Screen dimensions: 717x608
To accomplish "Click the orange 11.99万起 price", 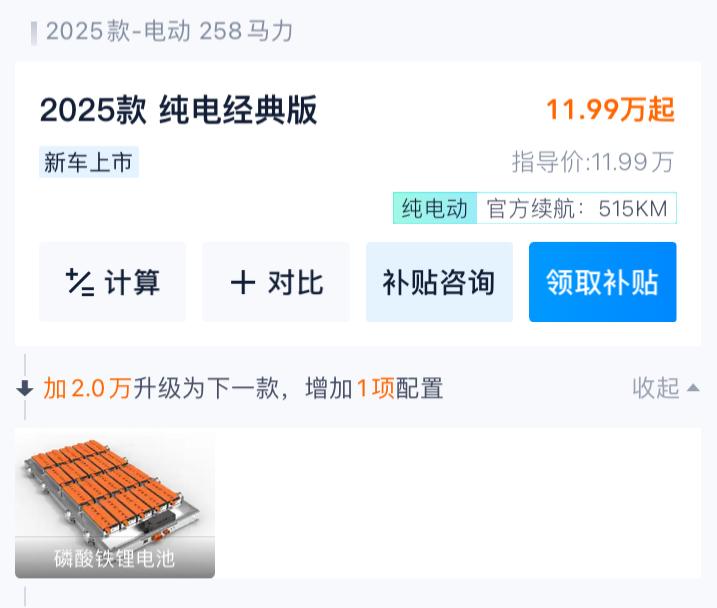I will click(x=610, y=110).
